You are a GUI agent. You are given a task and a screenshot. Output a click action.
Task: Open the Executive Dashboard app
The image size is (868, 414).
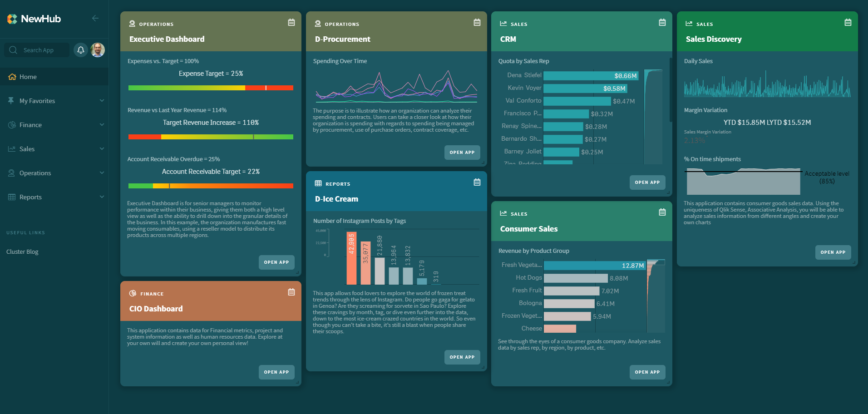(276, 262)
